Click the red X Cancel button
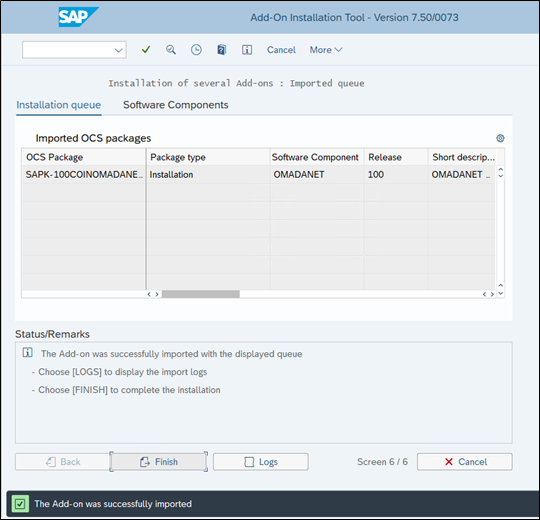The height and width of the screenshot is (520, 540). (x=465, y=462)
